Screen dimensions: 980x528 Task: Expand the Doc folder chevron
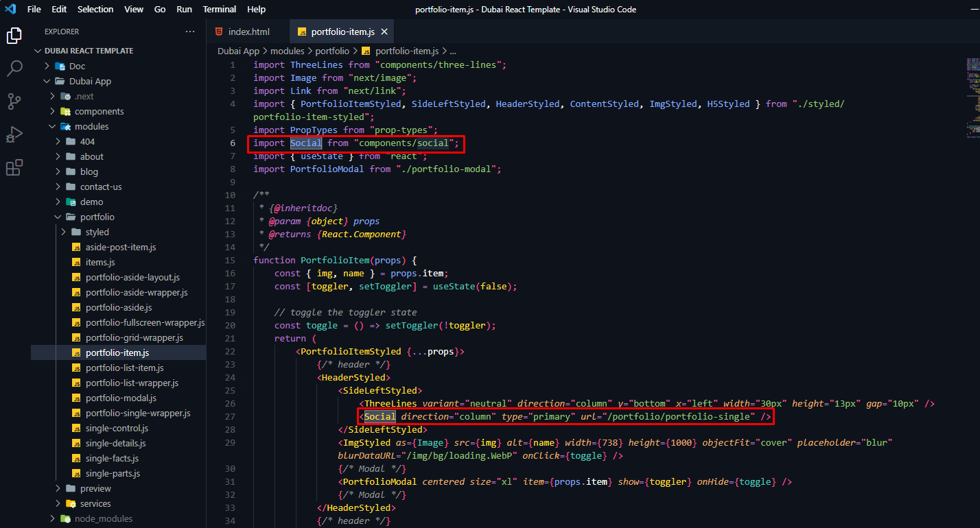point(47,66)
